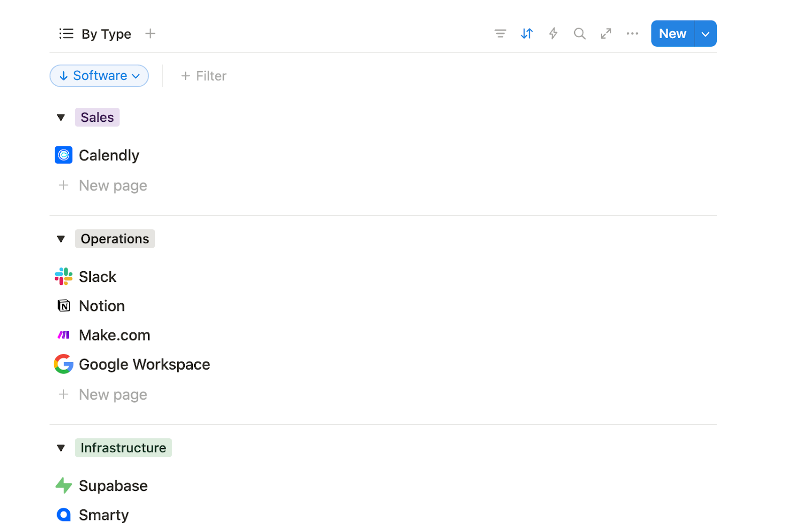Click the search magnifier icon
The image size is (803, 532).
[x=580, y=34]
